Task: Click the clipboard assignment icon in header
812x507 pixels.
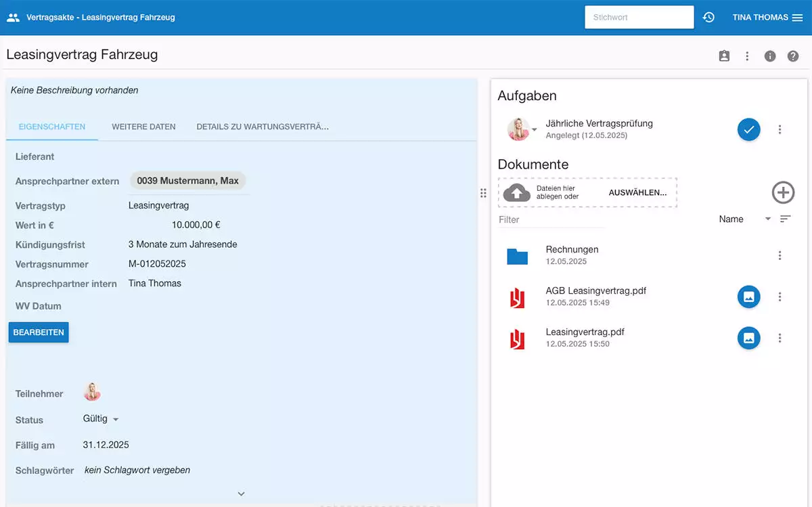Action: click(724, 56)
